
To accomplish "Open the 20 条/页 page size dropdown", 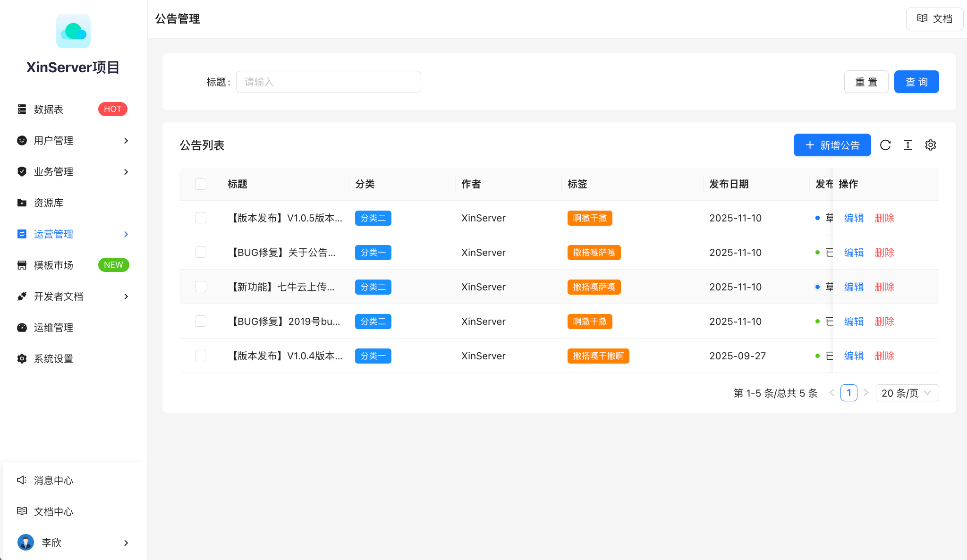I will [x=907, y=393].
